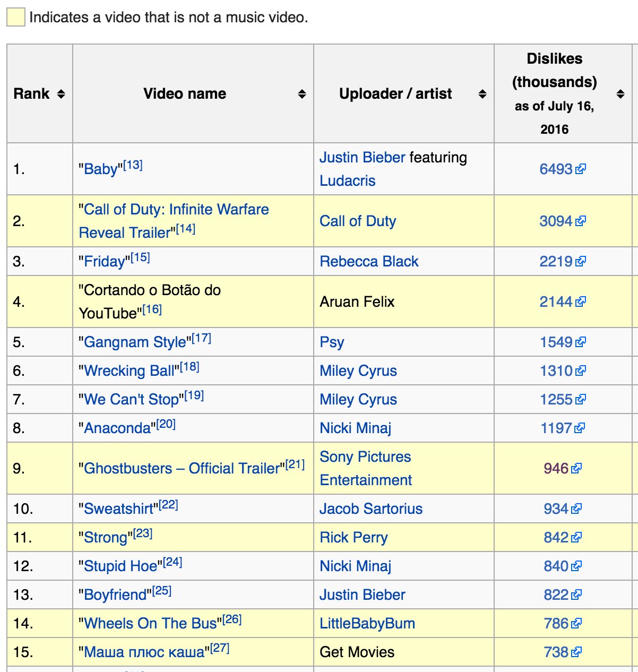Open citation [13] next to Baby
638x672 pixels.
pos(133,165)
